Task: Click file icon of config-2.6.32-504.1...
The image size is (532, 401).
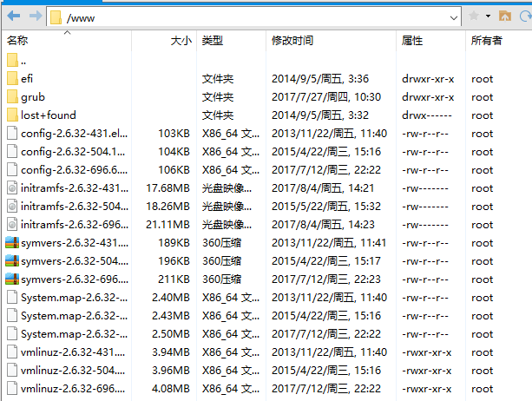Action: pos(12,151)
